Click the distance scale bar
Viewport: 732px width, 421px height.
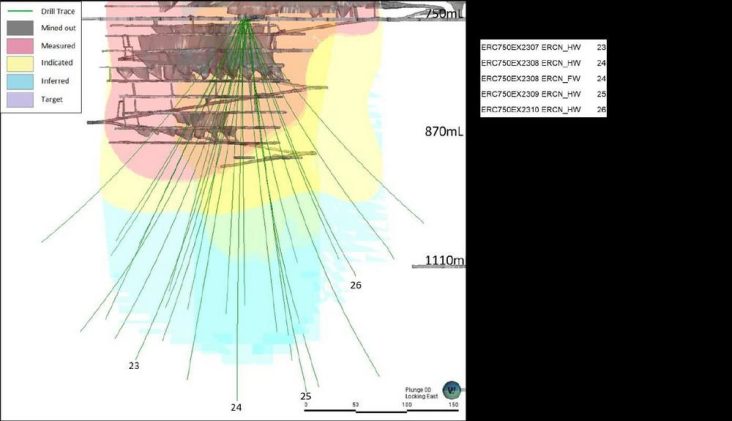[x=382, y=408]
